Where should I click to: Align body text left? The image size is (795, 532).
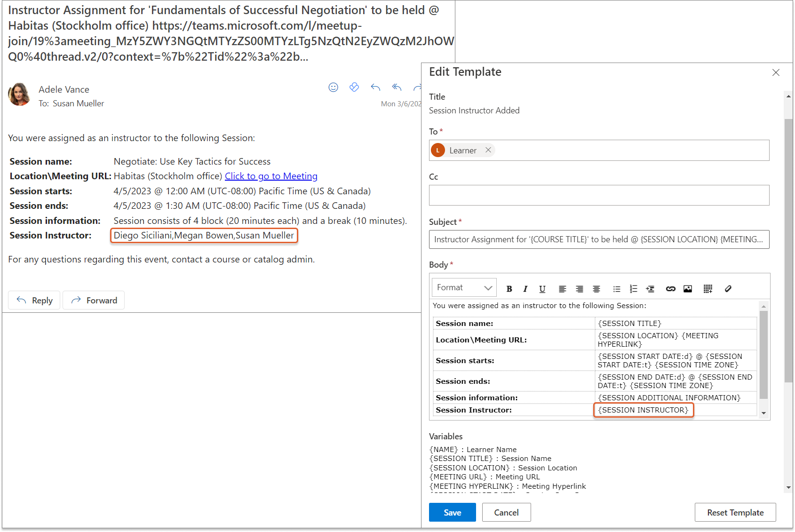[x=563, y=289]
